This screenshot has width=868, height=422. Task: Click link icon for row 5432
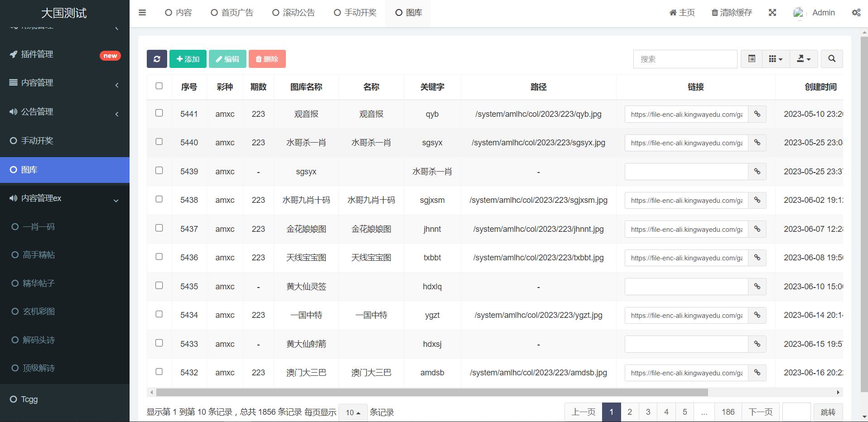(x=757, y=373)
